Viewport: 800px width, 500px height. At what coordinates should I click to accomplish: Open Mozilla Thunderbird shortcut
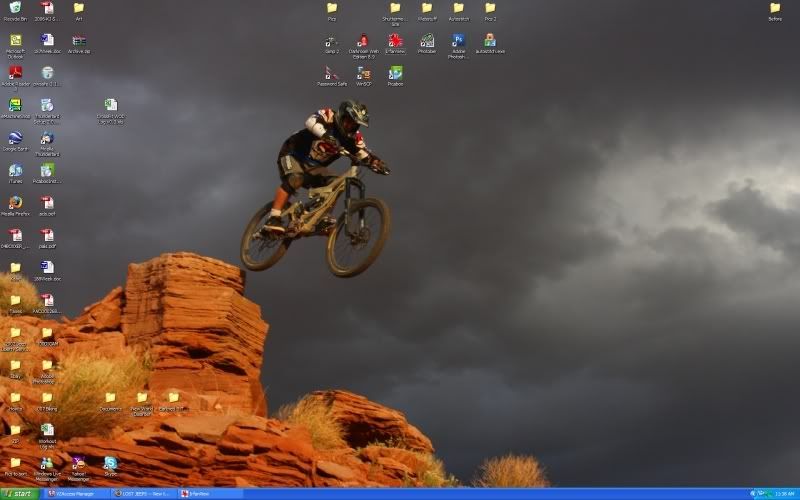[47, 139]
